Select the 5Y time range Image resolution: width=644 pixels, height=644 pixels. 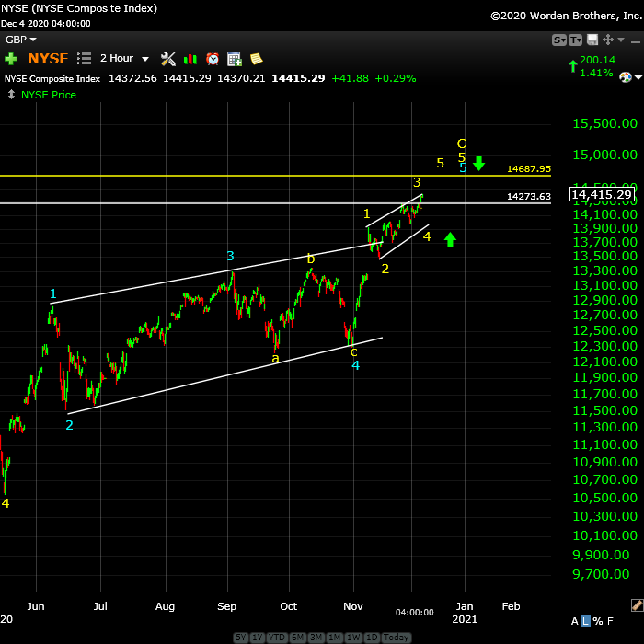(241, 638)
